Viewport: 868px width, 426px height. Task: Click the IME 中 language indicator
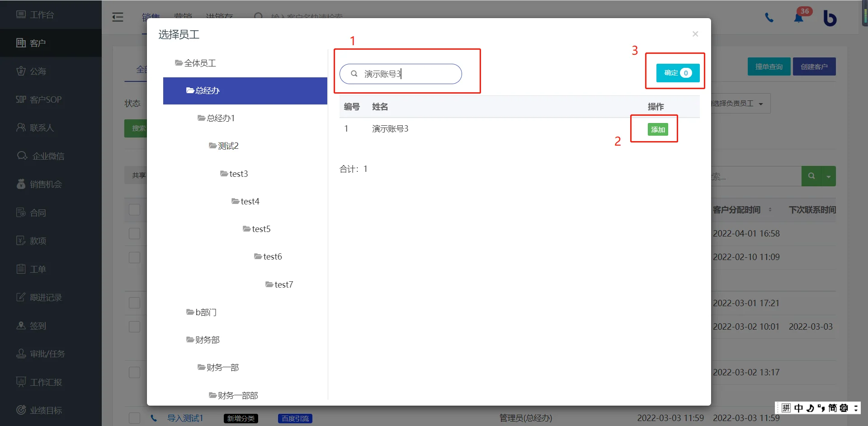click(798, 408)
